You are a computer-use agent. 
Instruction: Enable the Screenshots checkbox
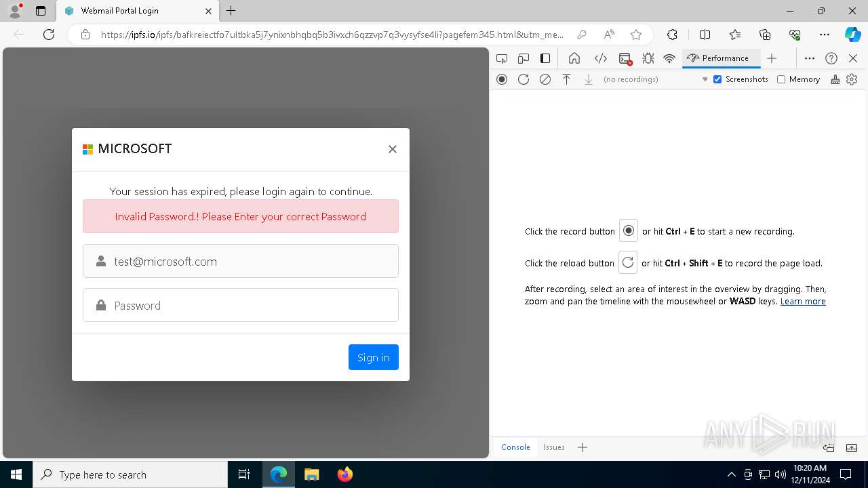717,79
